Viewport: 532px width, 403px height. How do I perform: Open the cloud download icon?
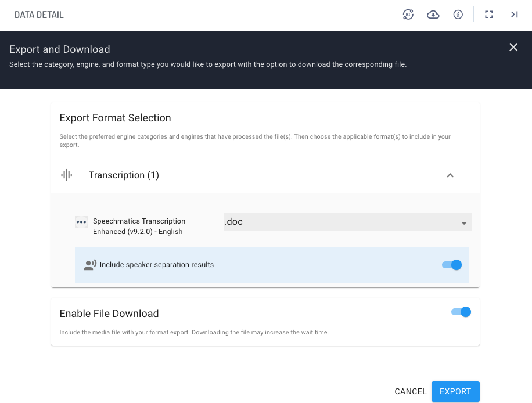click(433, 15)
